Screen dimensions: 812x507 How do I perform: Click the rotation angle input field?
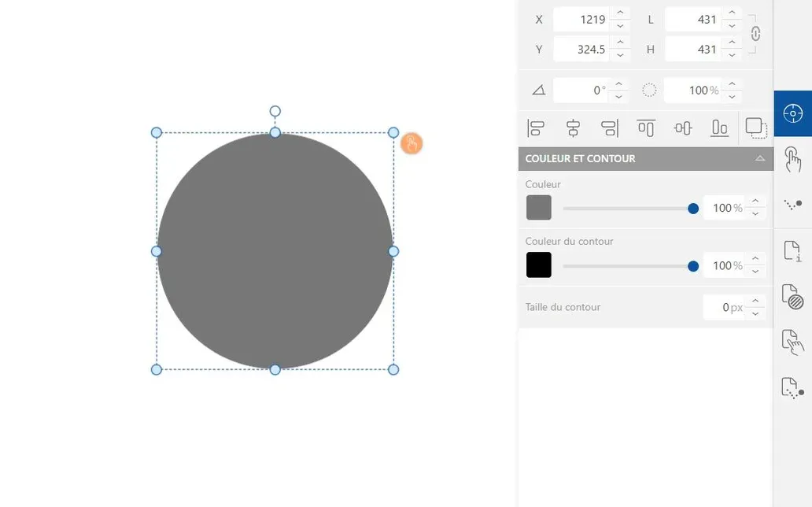click(x=580, y=91)
